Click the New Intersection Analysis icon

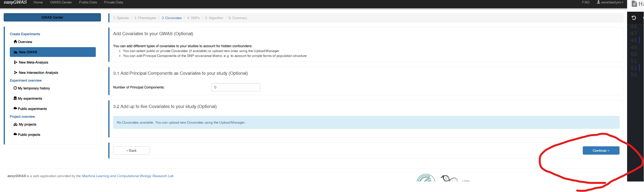tap(15, 73)
